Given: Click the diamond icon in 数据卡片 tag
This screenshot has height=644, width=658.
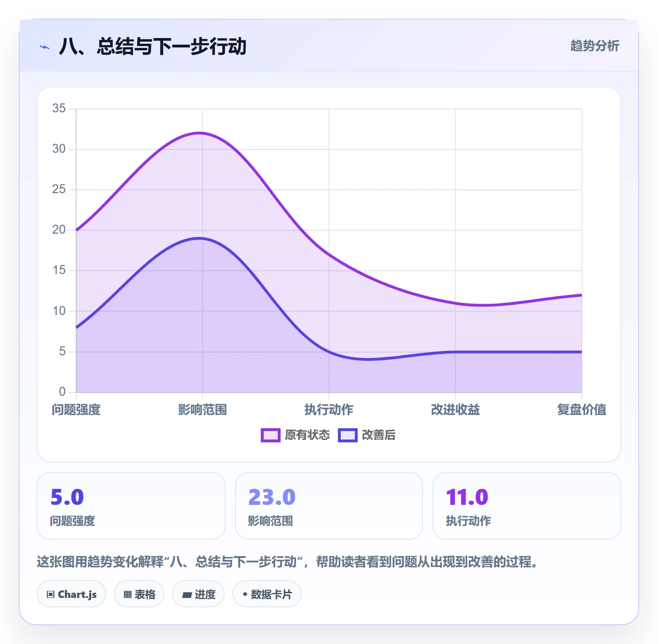Looking at the screenshot, I should point(245,594).
